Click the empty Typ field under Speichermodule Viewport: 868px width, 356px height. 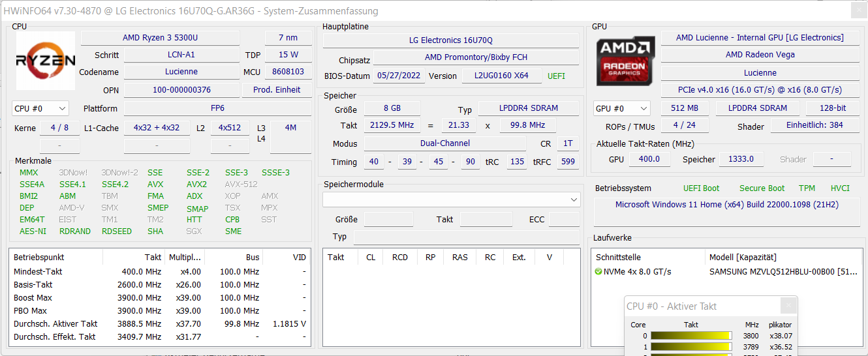467,237
